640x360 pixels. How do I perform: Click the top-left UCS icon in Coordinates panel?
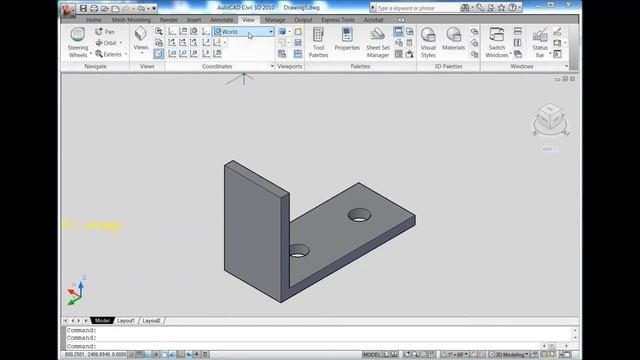[172, 31]
